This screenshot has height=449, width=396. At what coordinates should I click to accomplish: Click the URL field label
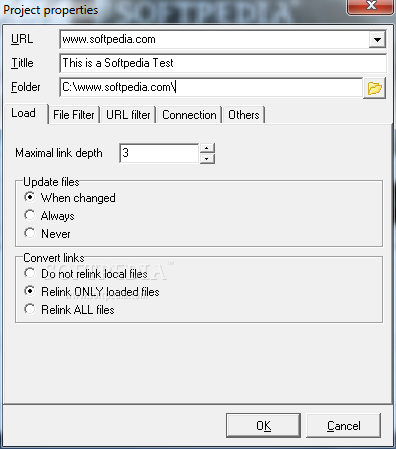click(x=22, y=39)
